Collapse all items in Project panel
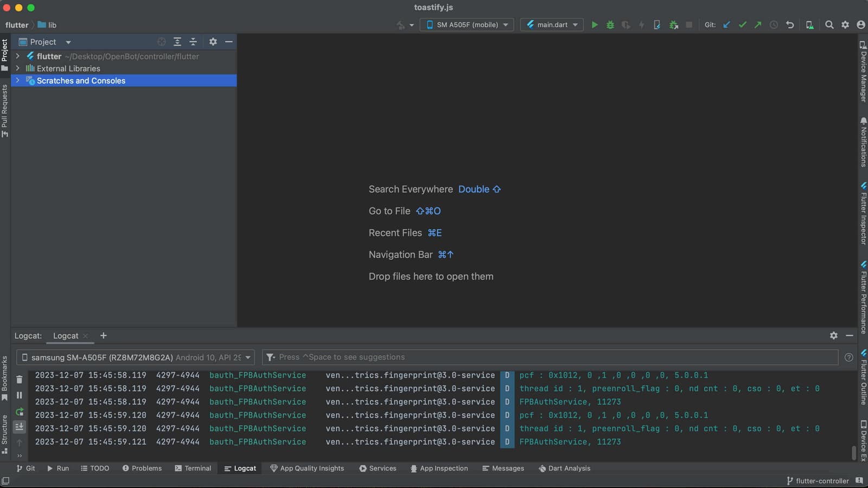Image resolution: width=868 pixels, height=488 pixels. click(x=193, y=42)
